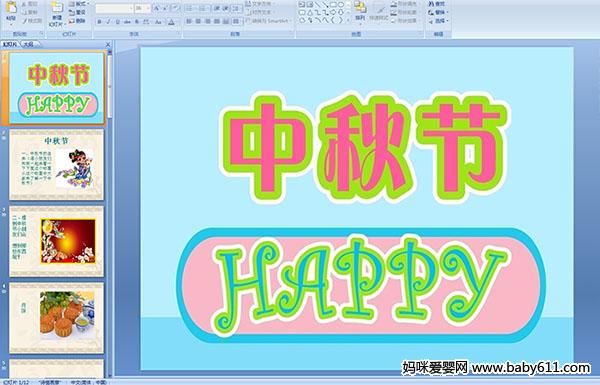This screenshot has width=600, height=385.
Task: Click the slide counter 1/12 in status bar
Action: 16,382
